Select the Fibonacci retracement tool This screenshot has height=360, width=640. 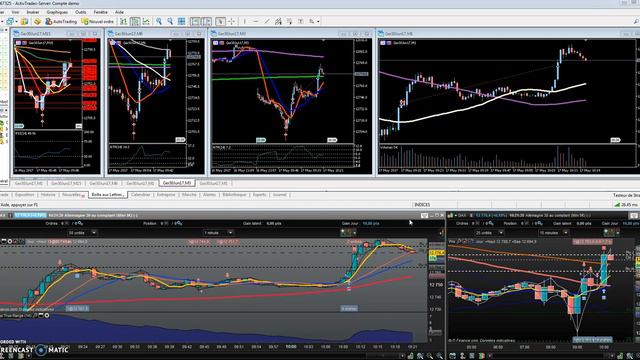289,21
